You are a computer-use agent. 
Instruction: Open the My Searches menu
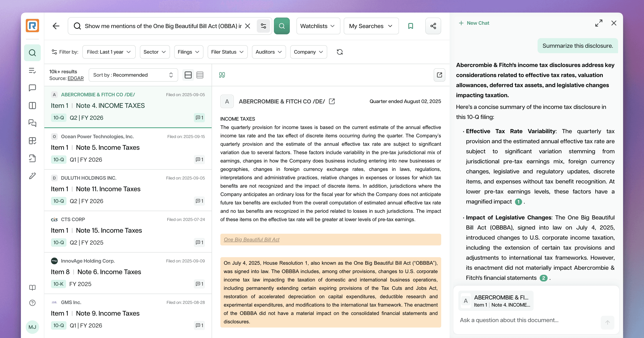pos(371,26)
